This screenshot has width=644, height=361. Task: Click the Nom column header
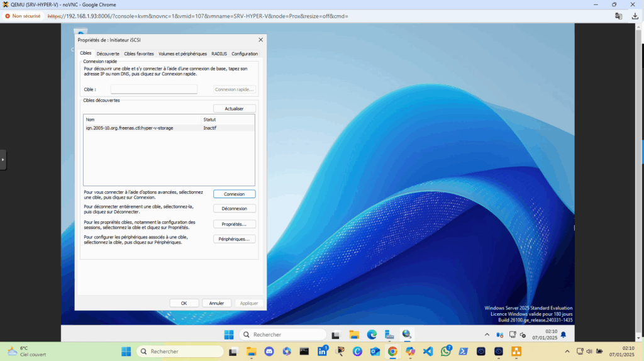[x=143, y=119]
